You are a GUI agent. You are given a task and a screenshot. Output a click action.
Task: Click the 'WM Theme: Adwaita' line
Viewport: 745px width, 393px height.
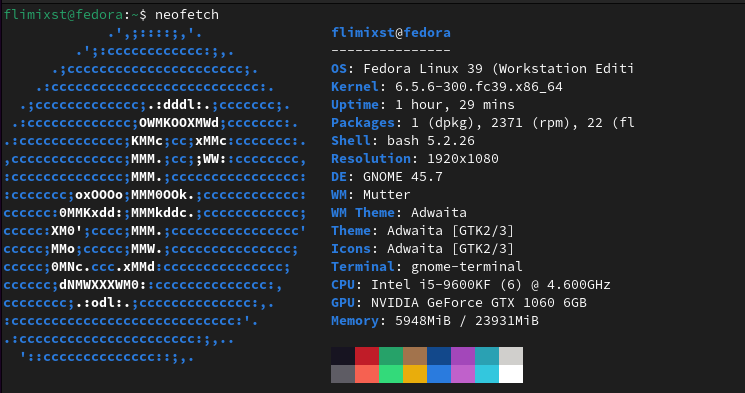(x=399, y=213)
